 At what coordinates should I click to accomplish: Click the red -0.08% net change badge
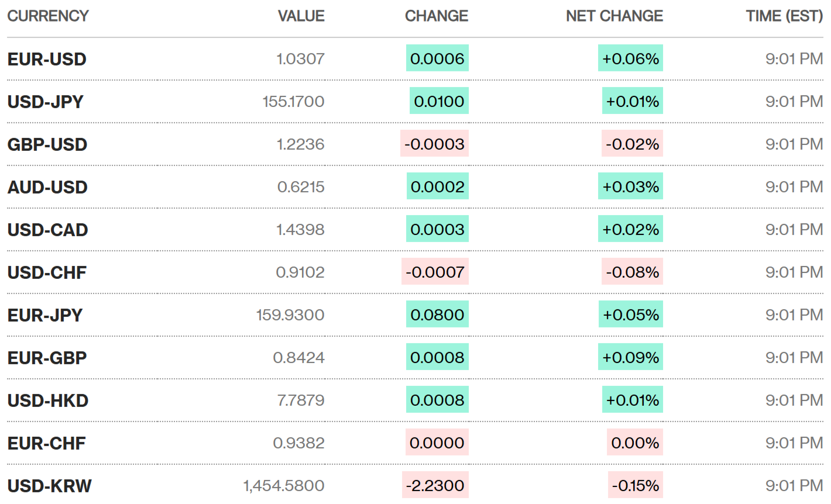tap(632, 272)
